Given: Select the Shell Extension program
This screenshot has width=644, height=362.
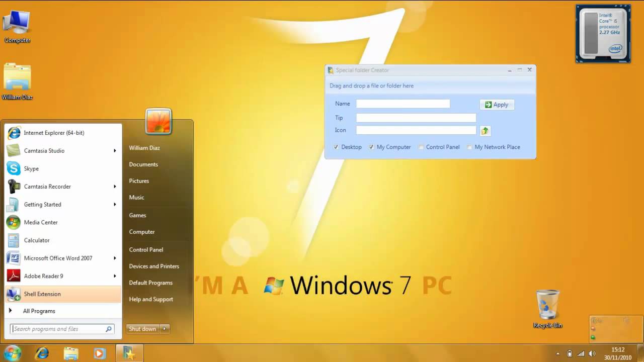Looking at the screenshot, I should pos(63,294).
